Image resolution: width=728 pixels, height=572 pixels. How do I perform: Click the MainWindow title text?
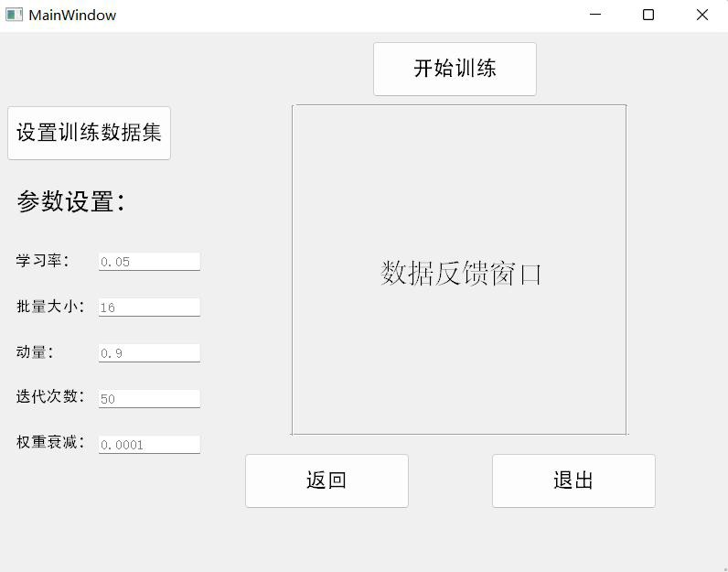[x=72, y=16]
